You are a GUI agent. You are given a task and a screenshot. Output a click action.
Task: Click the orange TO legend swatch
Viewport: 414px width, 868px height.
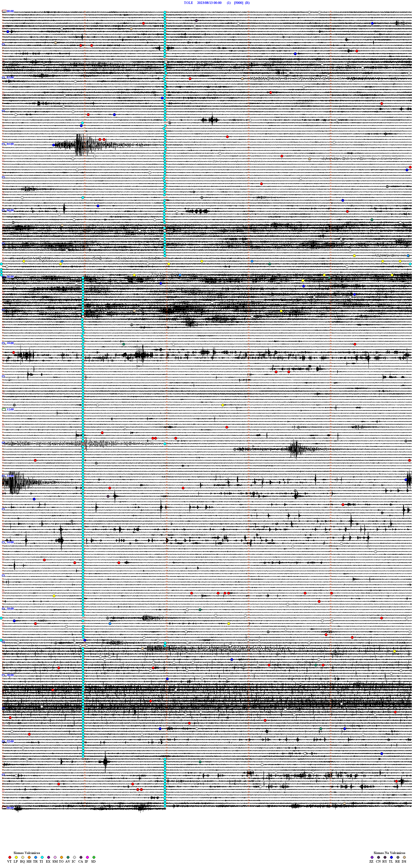[61, 857]
